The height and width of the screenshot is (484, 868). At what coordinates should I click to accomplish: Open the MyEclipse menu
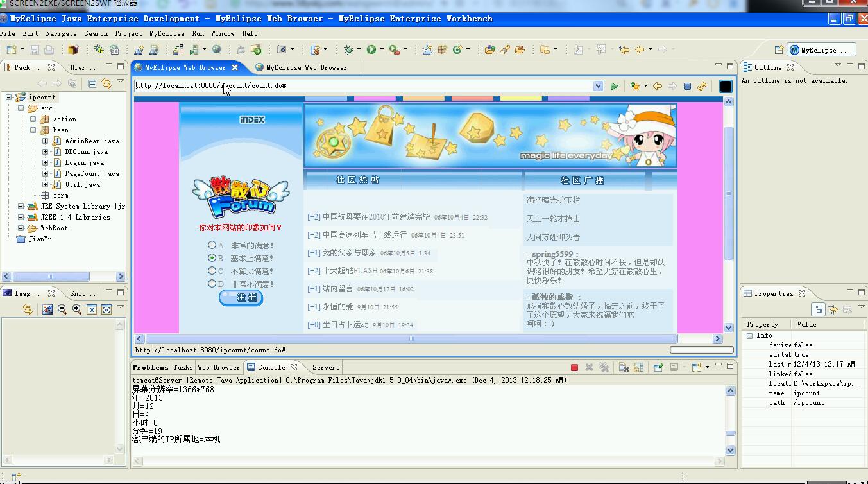coord(167,33)
